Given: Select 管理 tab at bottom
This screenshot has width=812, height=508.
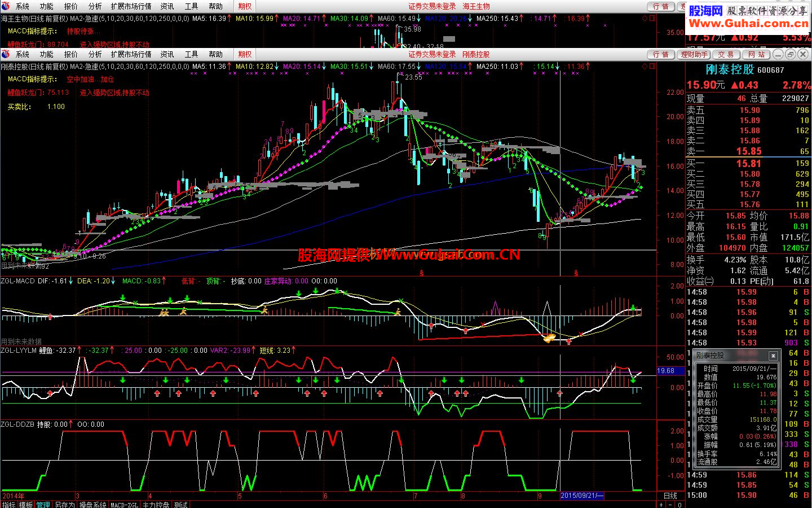Looking at the screenshot, I should point(43,505).
